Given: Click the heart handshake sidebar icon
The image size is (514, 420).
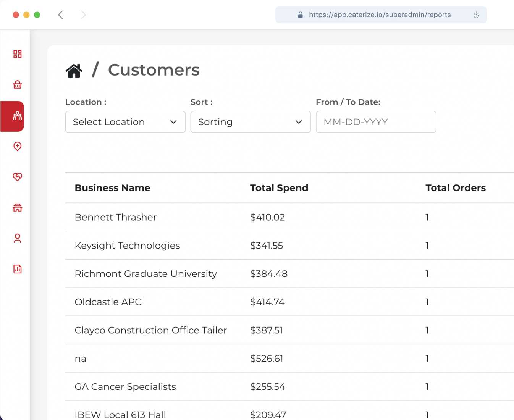Looking at the screenshot, I should pyautogui.click(x=17, y=177).
